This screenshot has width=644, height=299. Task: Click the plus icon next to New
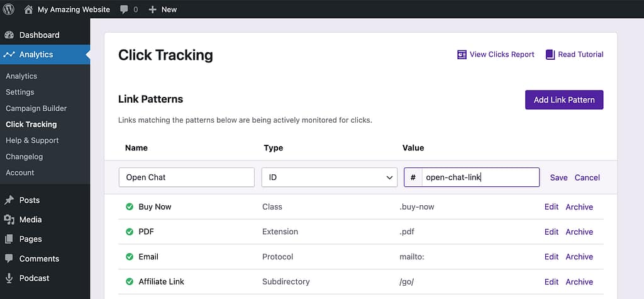[x=152, y=9]
